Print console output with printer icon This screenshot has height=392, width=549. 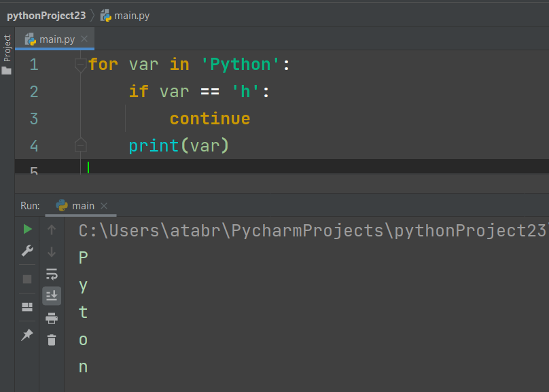(52, 318)
